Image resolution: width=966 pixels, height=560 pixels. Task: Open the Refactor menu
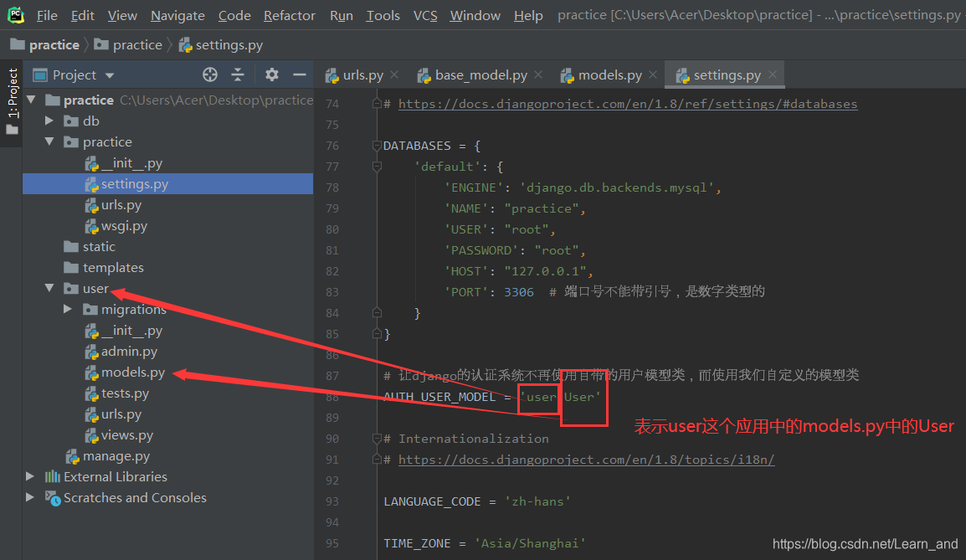click(290, 15)
